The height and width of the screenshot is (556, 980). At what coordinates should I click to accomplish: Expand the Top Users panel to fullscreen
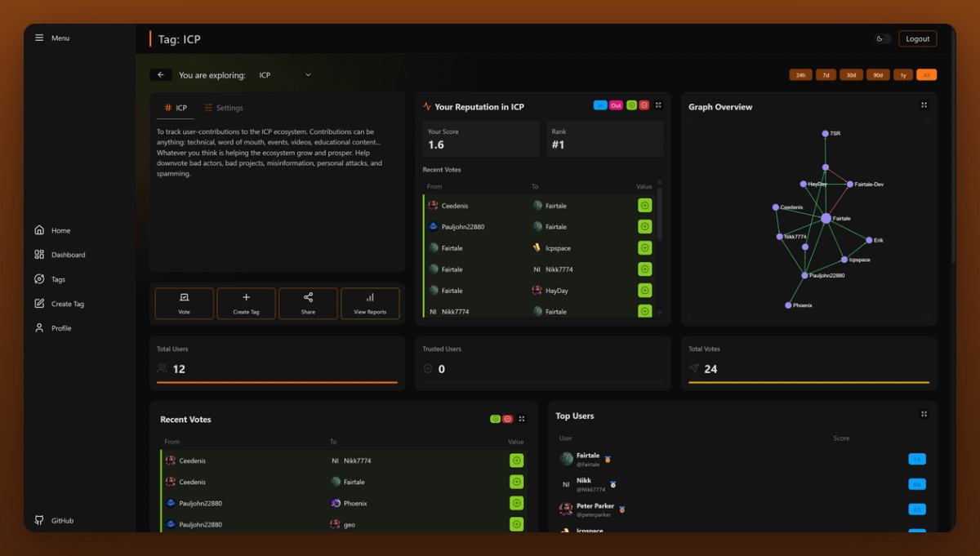tap(924, 414)
